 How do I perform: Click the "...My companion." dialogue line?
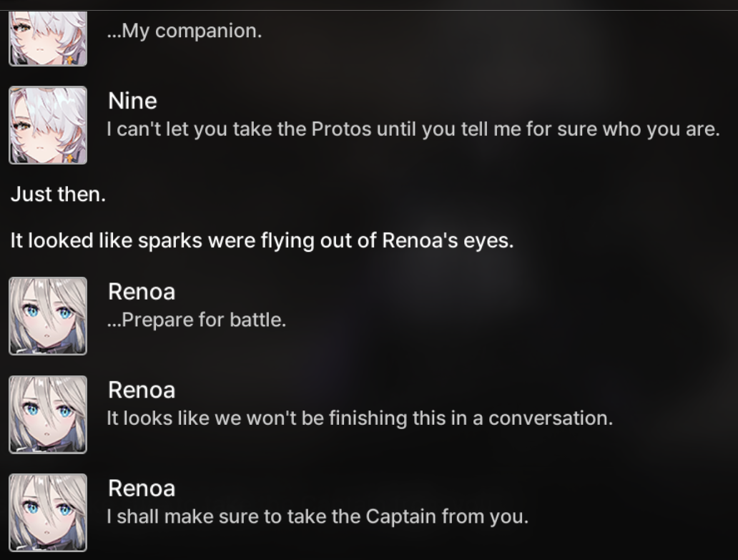click(x=184, y=31)
